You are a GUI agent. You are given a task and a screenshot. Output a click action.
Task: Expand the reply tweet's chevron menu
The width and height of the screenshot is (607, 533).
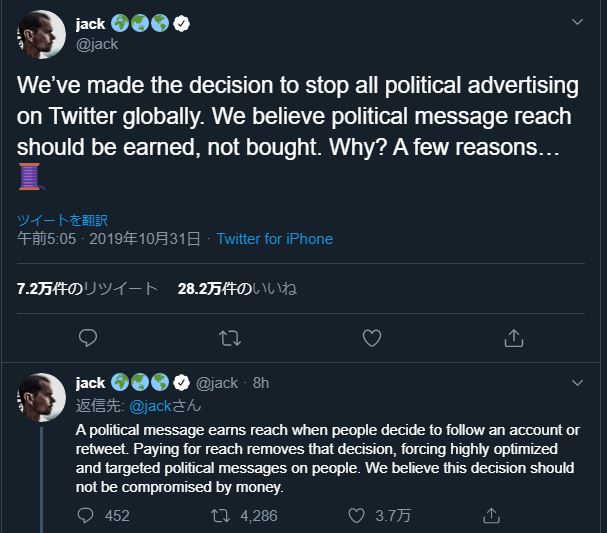click(x=577, y=383)
